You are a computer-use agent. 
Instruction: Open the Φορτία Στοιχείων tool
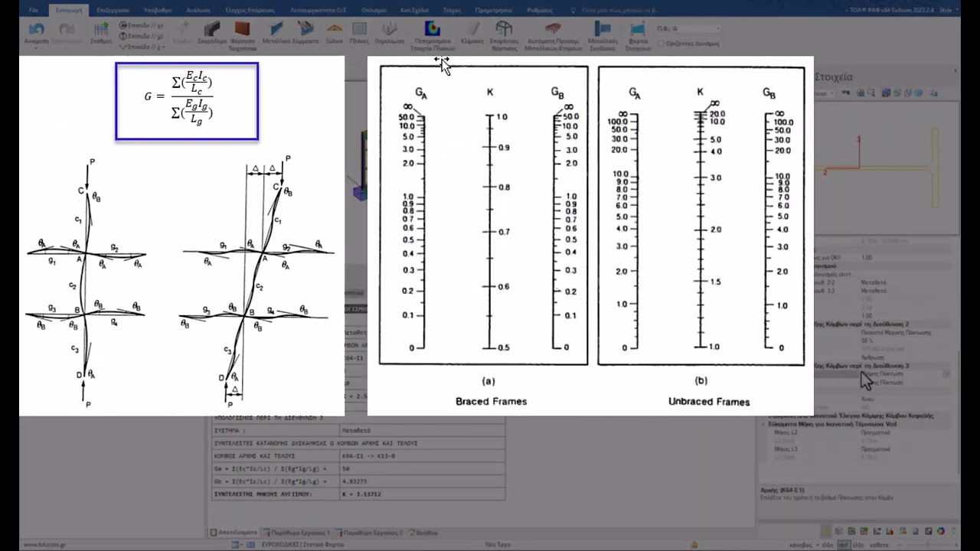pos(638,35)
